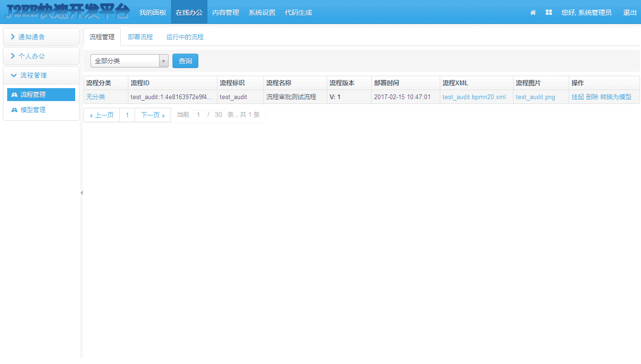Open the apps grid icon near the username

tap(548, 12)
